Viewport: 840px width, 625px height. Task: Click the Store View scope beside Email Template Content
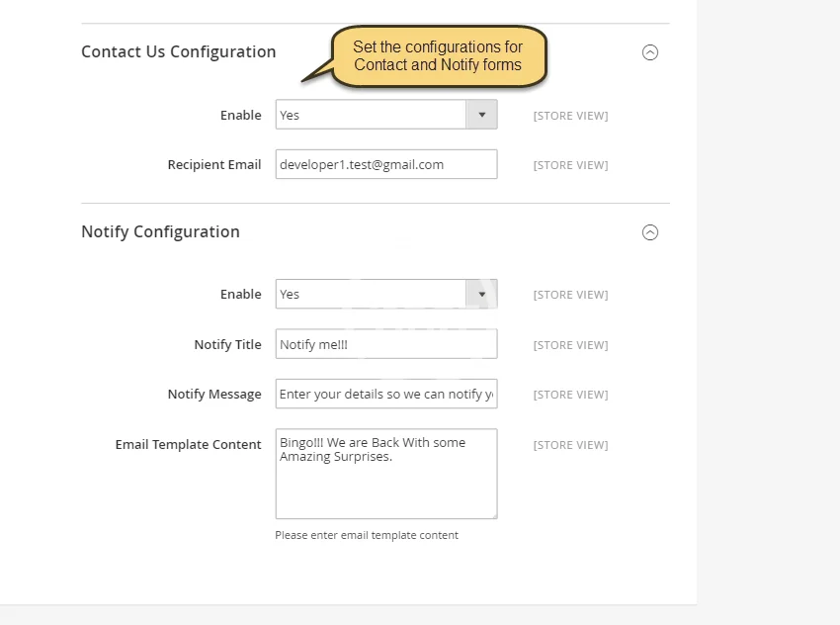[x=570, y=445]
